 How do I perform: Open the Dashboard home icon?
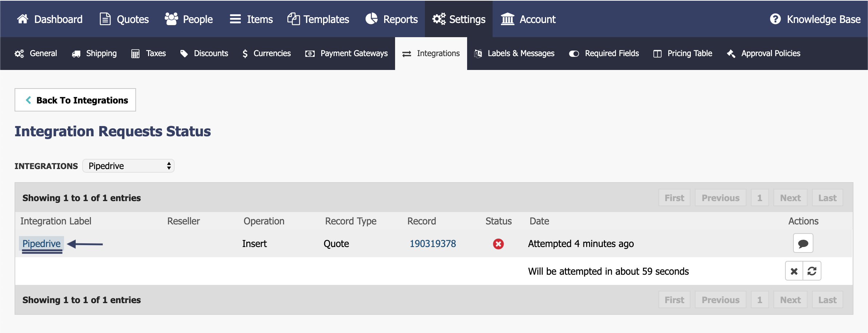click(23, 19)
